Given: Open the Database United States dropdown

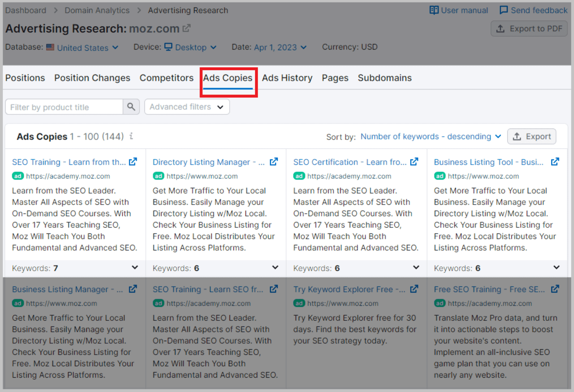Looking at the screenshot, I should pyautogui.click(x=88, y=47).
